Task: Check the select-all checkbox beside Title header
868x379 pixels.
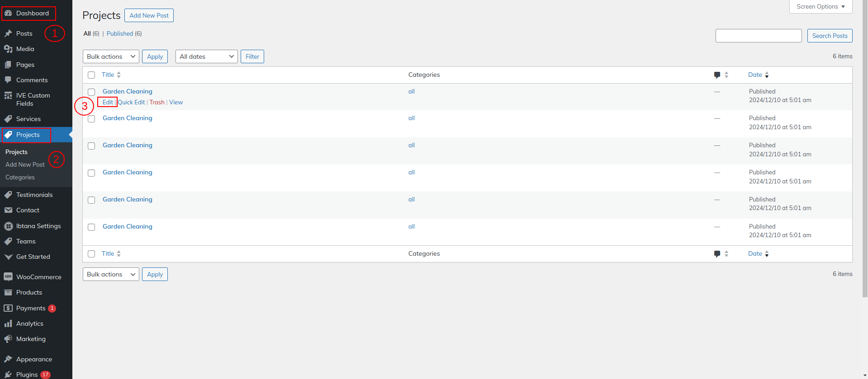Action: [x=91, y=75]
